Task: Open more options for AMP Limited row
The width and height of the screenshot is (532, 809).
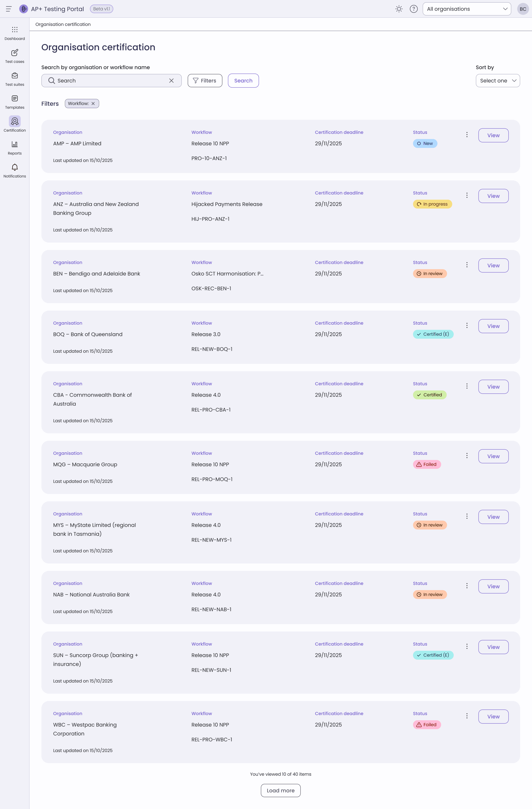Action: point(467,135)
